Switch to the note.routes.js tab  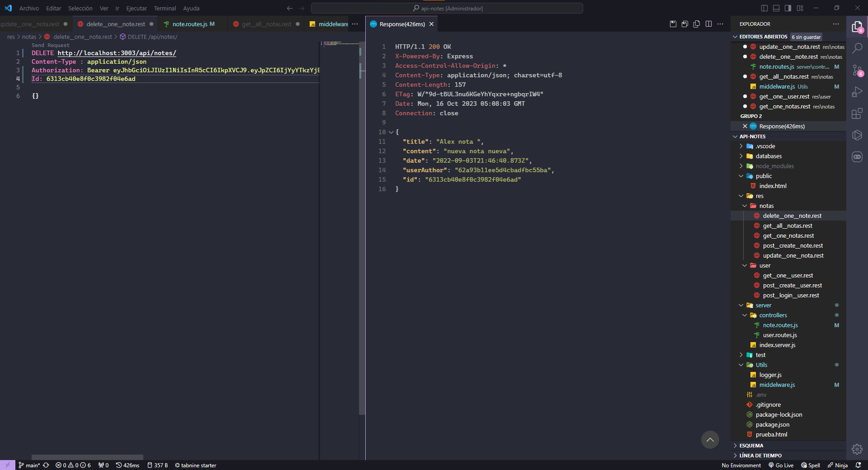(190, 24)
